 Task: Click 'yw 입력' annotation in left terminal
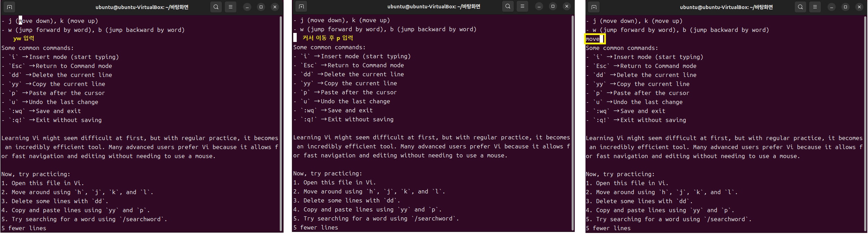[24, 38]
